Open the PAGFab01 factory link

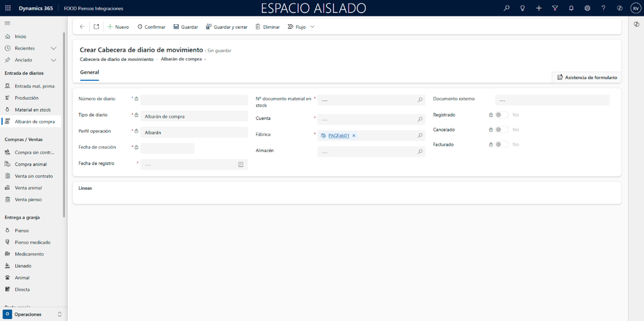339,136
